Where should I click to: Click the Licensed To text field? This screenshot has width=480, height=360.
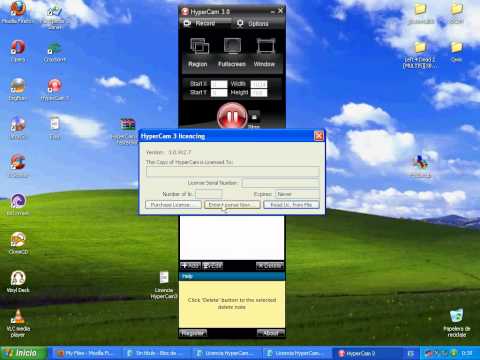pos(233,172)
